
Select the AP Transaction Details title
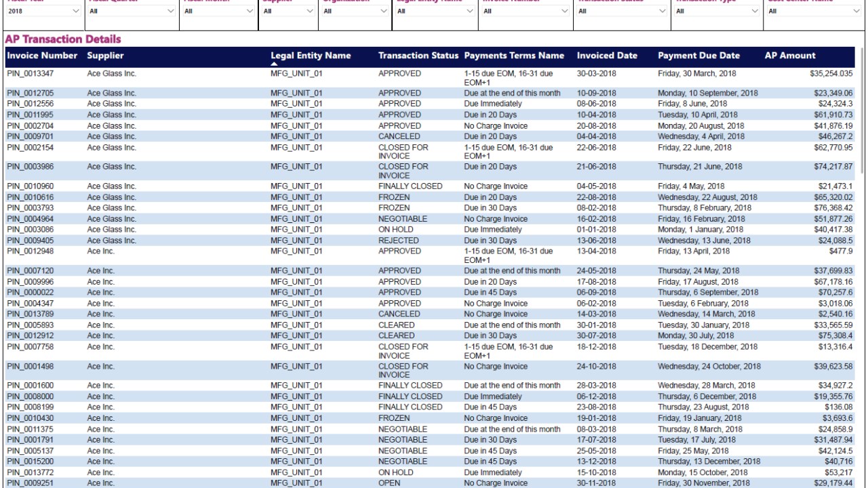tap(63, 39)
